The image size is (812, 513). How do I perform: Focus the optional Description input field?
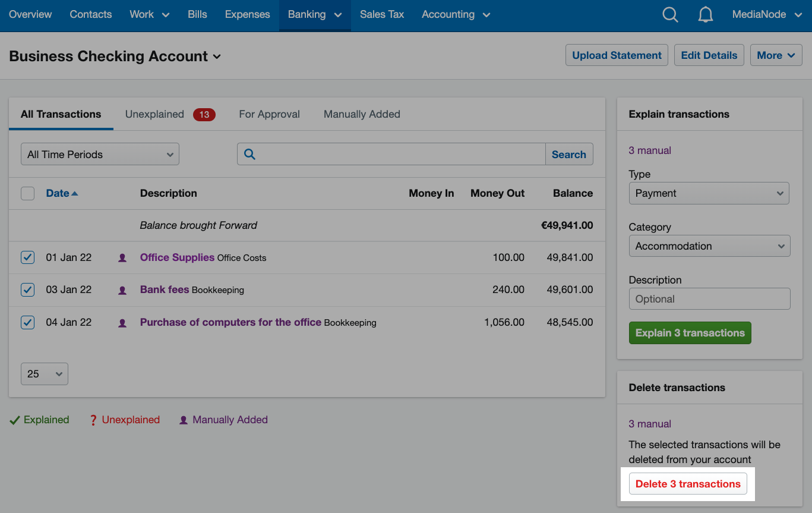709,299
